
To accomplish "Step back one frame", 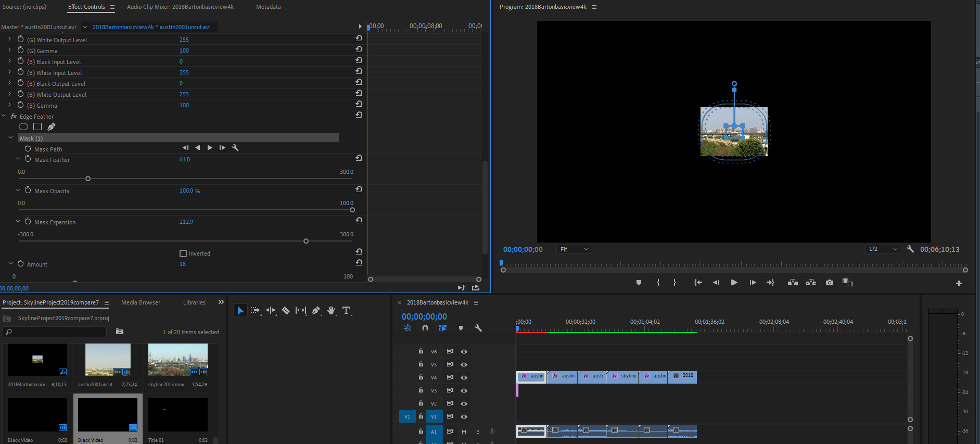I will 716,283.
